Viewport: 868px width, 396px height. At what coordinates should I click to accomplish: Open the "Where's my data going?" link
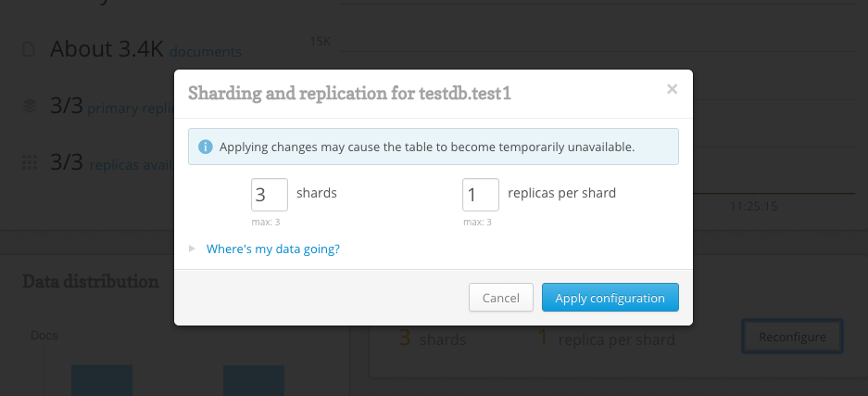(x=273, y=249)
